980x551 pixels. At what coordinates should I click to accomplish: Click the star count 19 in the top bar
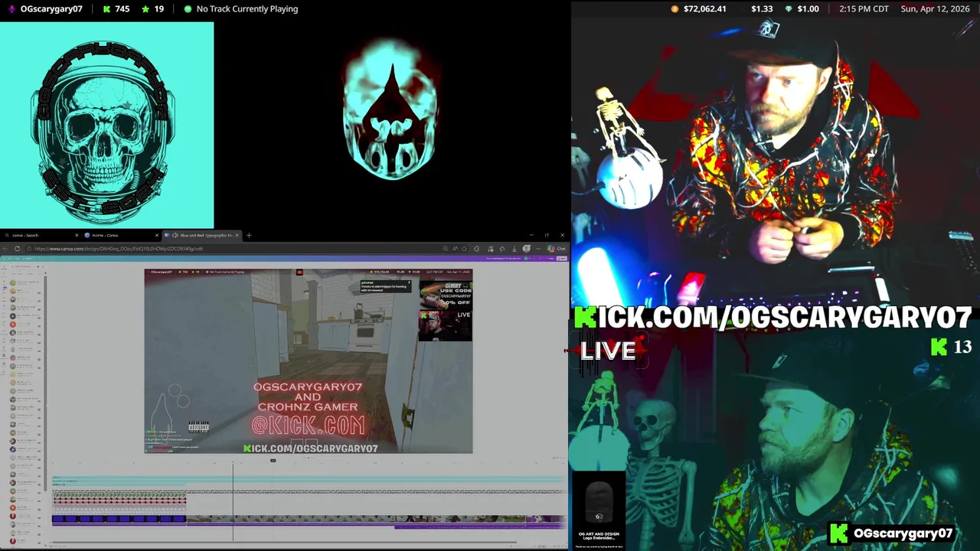(x=158, y=9)
